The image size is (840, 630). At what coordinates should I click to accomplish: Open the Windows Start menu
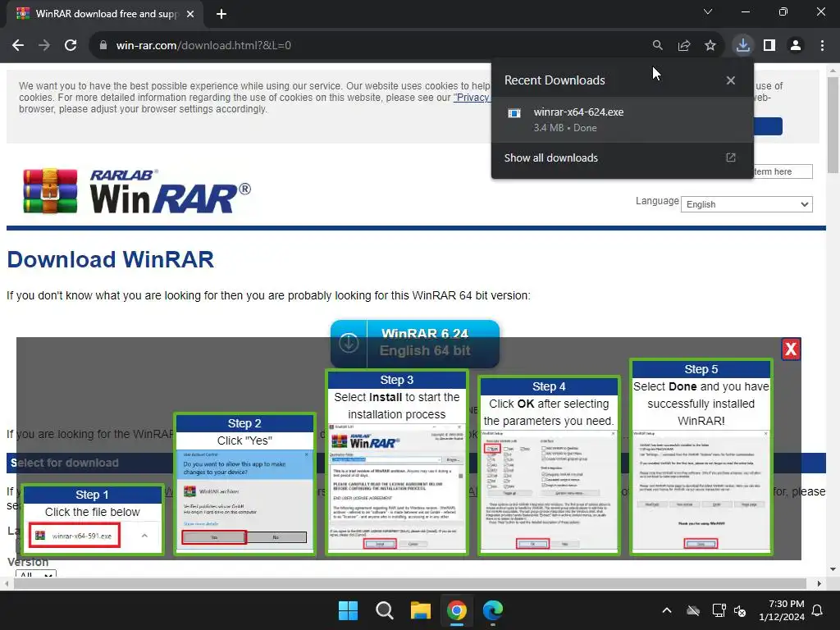348,610
